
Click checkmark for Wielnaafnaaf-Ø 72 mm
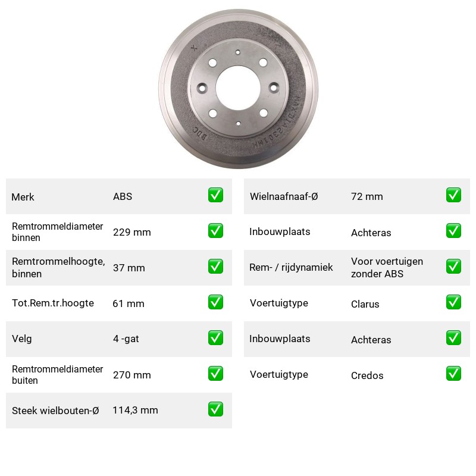click(453, 195)
